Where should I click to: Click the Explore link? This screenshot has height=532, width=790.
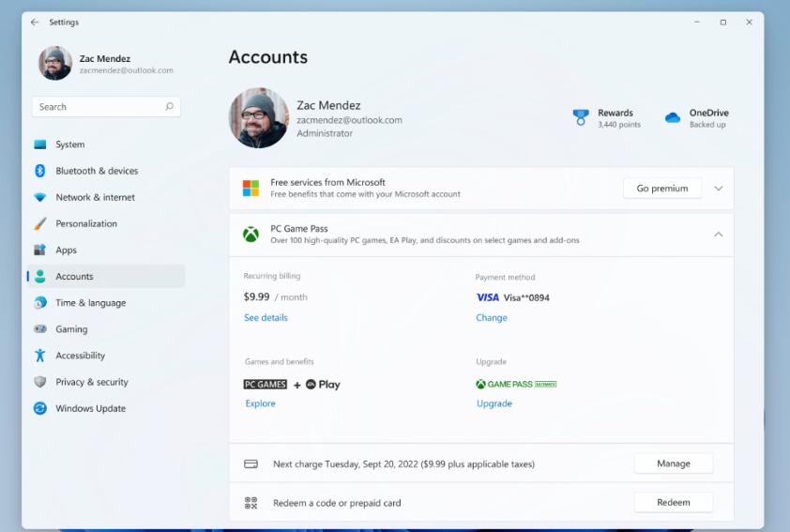[261, 403]
